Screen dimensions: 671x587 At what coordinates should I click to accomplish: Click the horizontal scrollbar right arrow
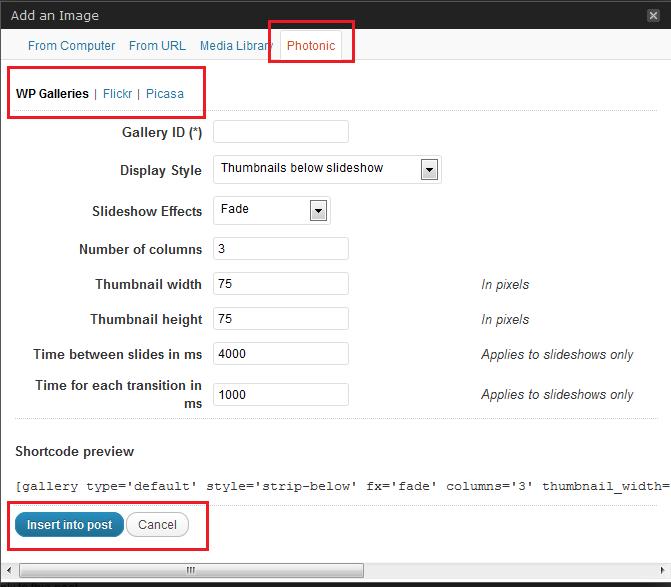coord(662,570)
